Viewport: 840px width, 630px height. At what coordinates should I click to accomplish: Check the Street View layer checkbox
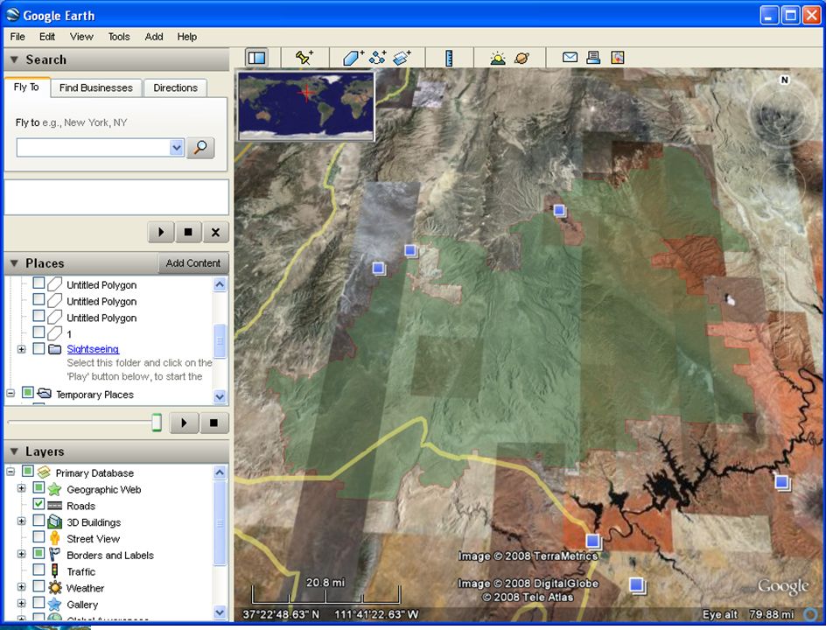pyautogui.click(x=38, y=536)
